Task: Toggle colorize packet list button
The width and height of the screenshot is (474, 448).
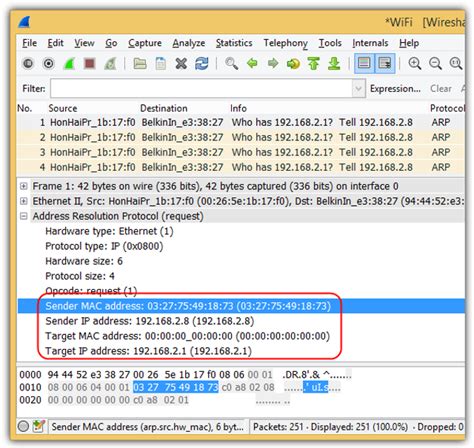Action: coord(364,63)
